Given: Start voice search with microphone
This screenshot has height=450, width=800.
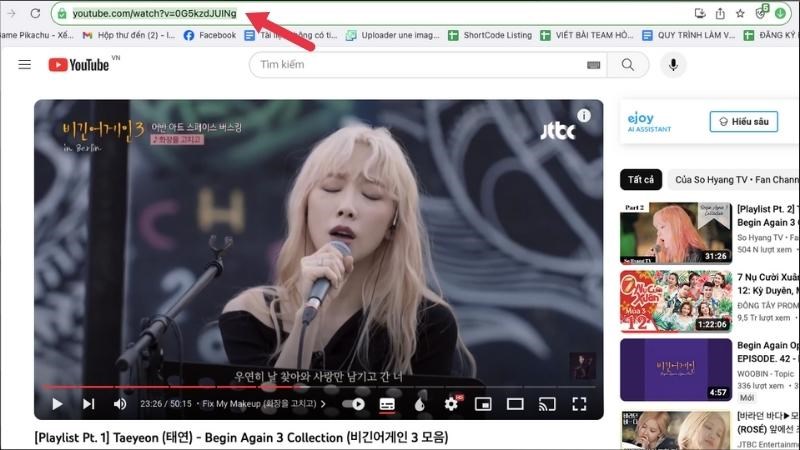Looking at the screenshot, I should 672,65.
